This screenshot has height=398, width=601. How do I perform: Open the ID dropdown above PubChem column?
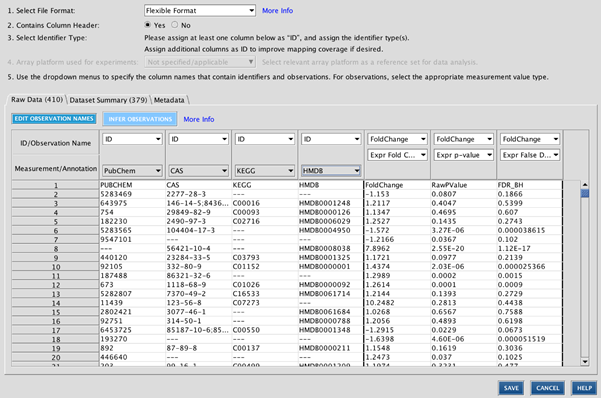point(132,139)
